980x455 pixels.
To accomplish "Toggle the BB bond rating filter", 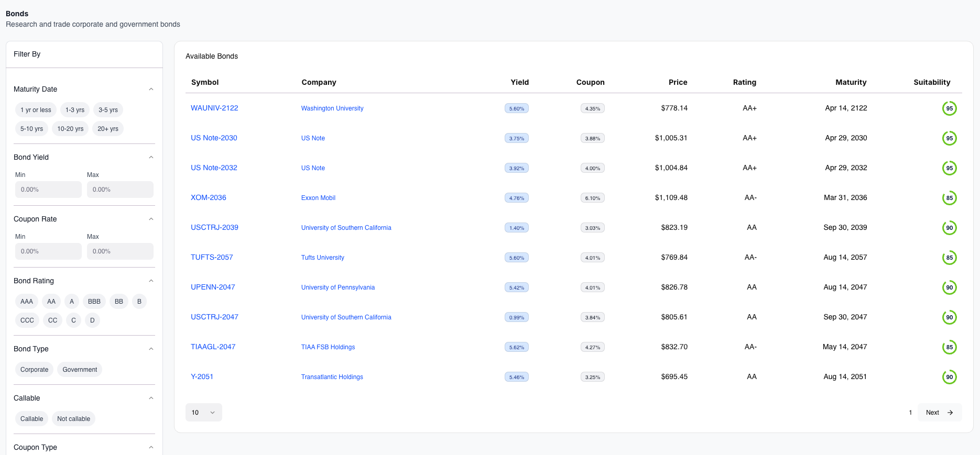I will pos(119,302).
